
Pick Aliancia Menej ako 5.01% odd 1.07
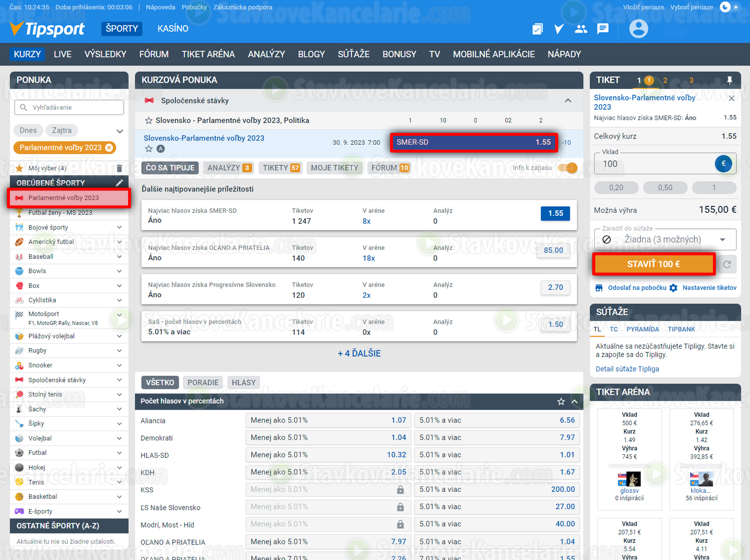[328, 421]
